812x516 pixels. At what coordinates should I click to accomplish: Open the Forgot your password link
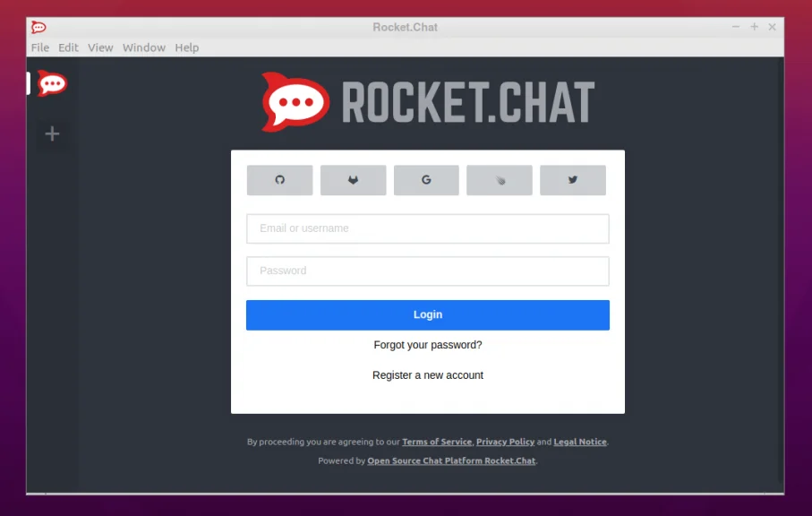click(427, 345)
